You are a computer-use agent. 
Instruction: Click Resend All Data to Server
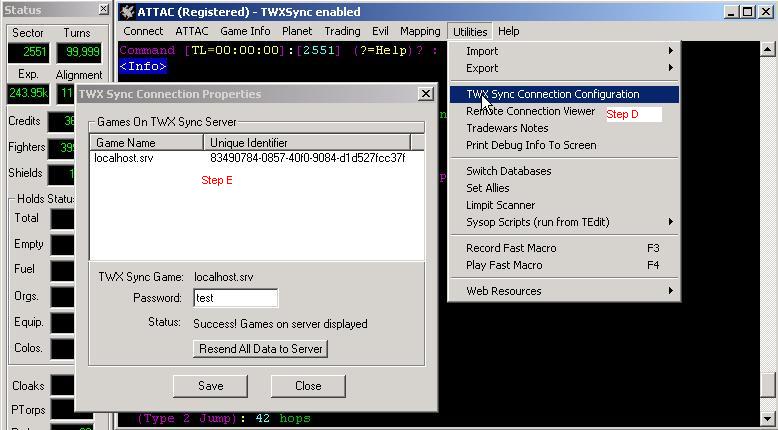(260, 349)
